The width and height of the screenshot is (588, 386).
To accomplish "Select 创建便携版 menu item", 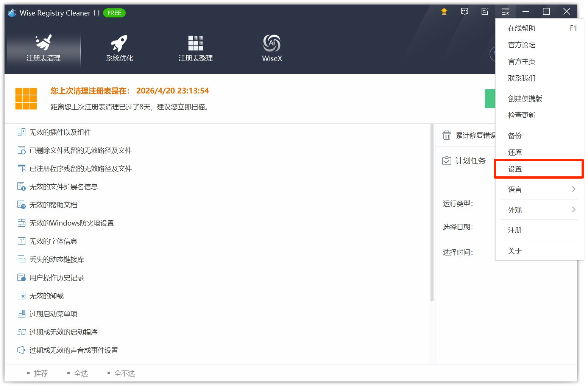I will [540, 99].
